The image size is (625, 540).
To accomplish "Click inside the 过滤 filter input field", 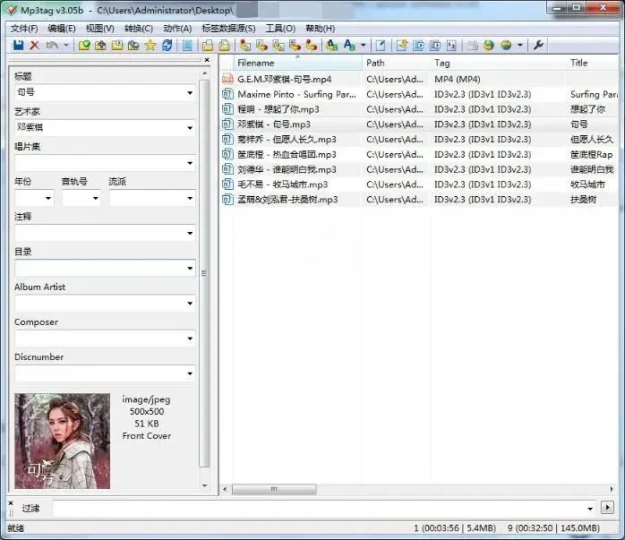I will tap(319, 508).
